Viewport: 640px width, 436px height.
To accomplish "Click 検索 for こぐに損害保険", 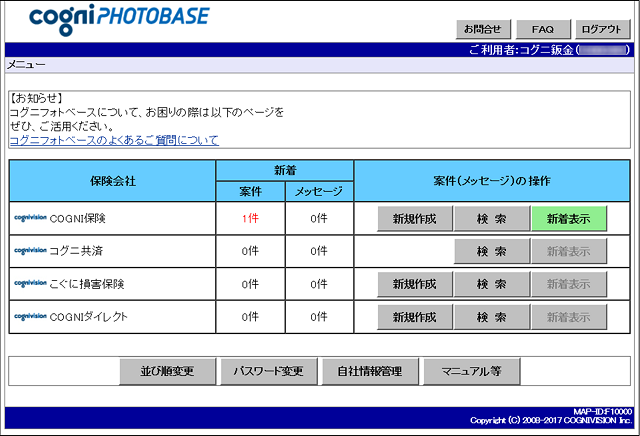I will 492,284.
